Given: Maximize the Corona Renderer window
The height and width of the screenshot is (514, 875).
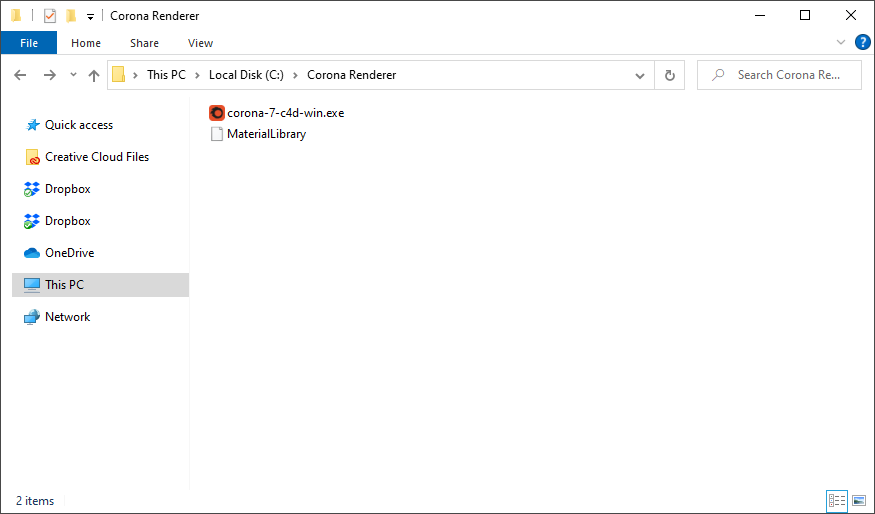Looking at the screenshot, I should click(805, 16).
